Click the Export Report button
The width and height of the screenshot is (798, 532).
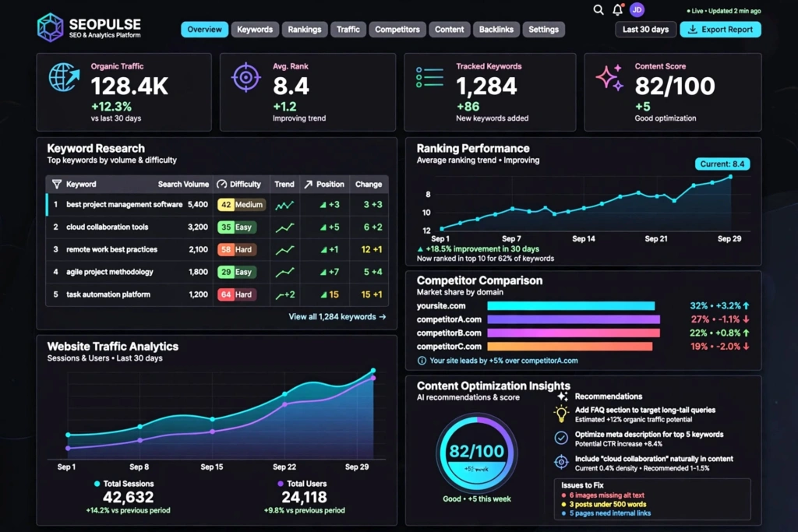click(x=721, y=30)
